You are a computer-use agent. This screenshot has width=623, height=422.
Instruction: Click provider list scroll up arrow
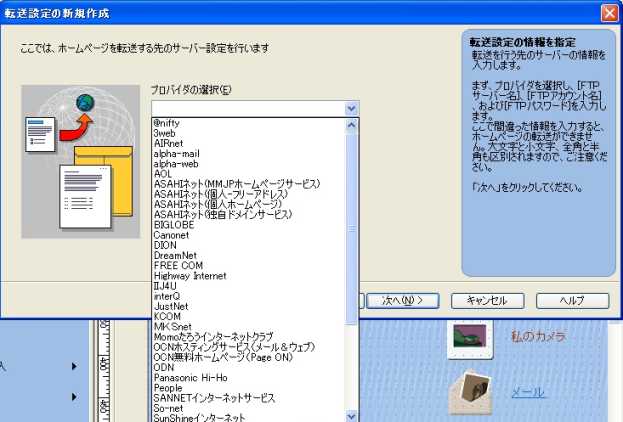[x=351, y=125]
